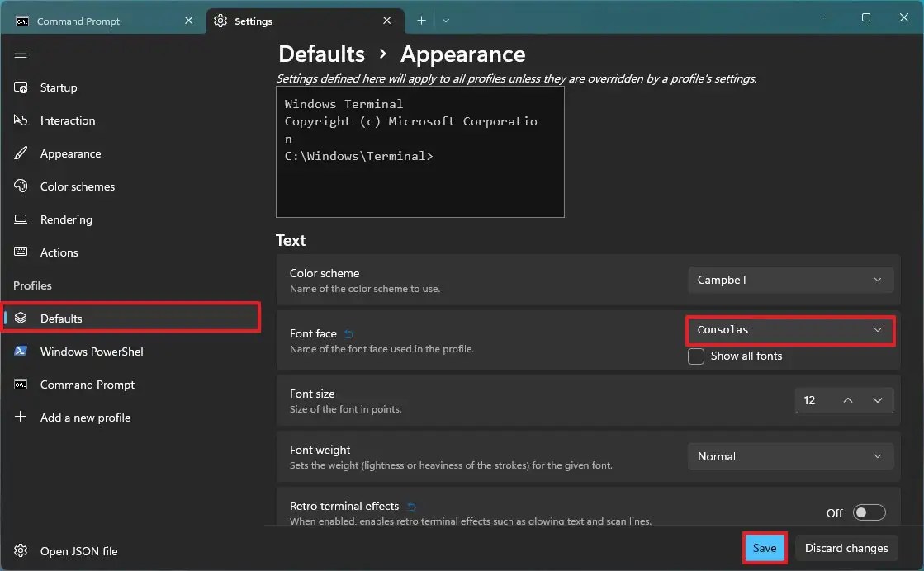
Task: Open the Windows PowerShell profile
Action: click(91, 352)
